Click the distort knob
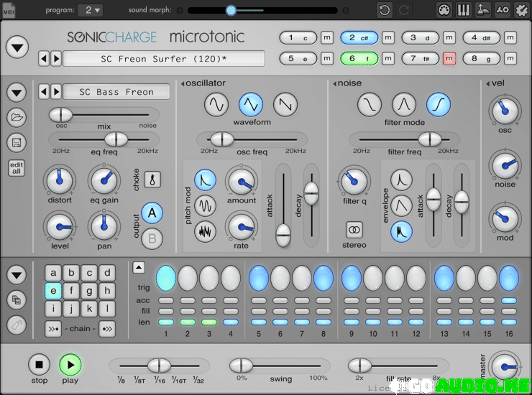The image size is (532, 395). point(60,180)
